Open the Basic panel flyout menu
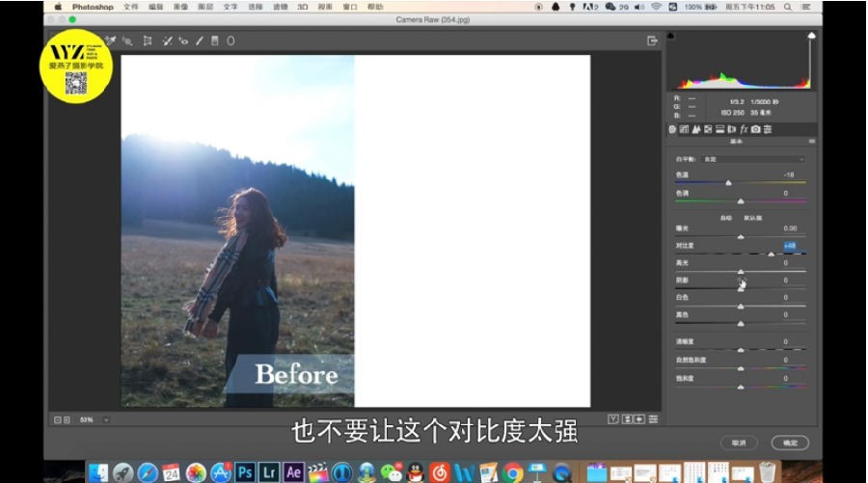Screen dimensions: 868x483 (811, 142)
